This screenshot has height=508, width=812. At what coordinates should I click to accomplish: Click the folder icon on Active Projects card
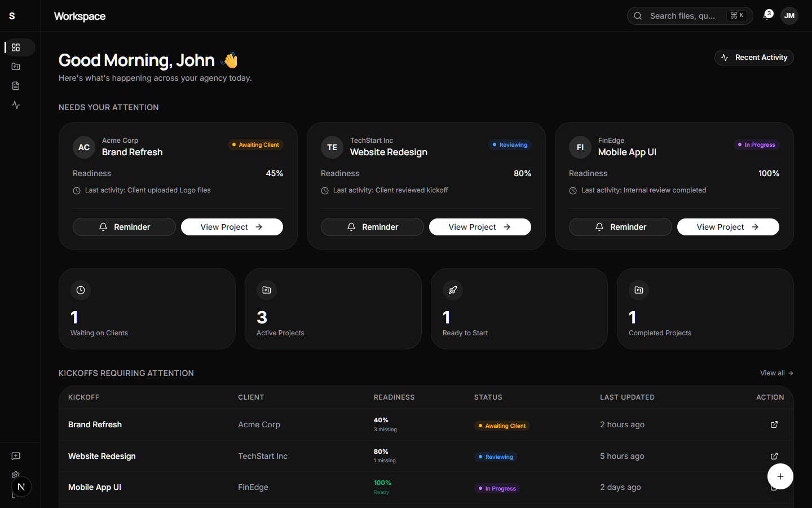267,290
